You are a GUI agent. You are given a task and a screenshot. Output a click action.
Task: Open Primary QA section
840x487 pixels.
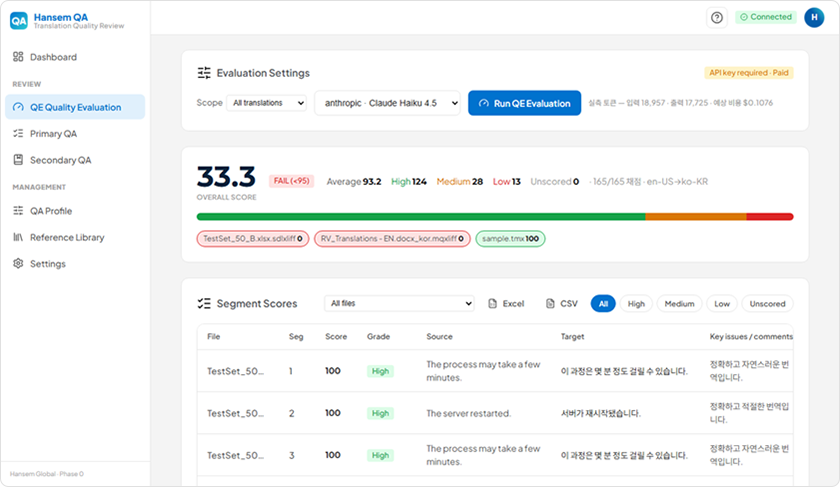click(x=75, y=133)
